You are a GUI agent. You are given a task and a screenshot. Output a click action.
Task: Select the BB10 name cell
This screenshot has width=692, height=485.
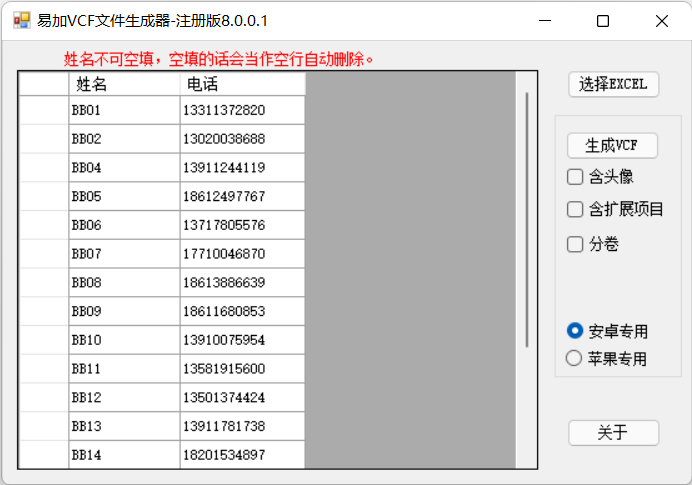[124, 340]
